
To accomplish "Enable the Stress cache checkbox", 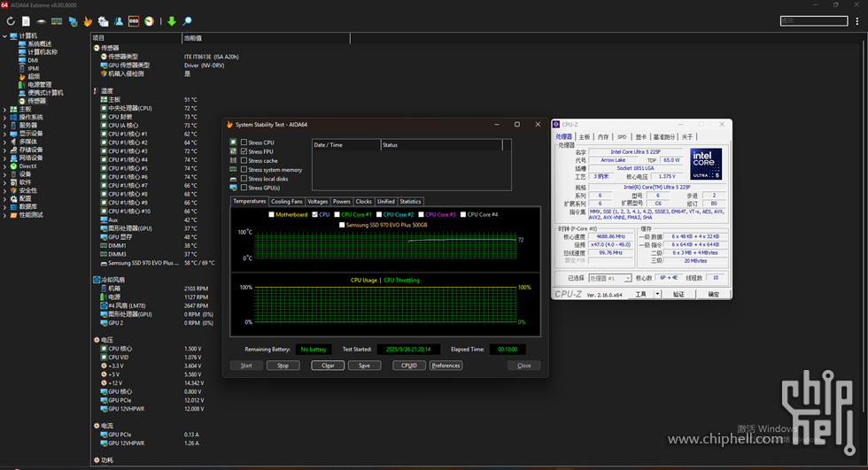I will tap(244, 160).
